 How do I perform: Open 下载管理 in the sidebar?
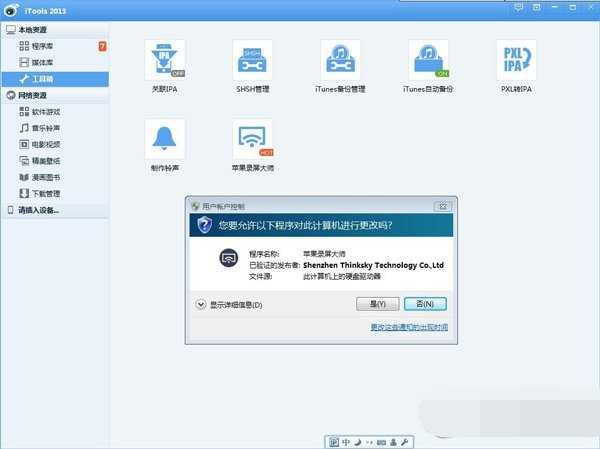click(55, 194)
